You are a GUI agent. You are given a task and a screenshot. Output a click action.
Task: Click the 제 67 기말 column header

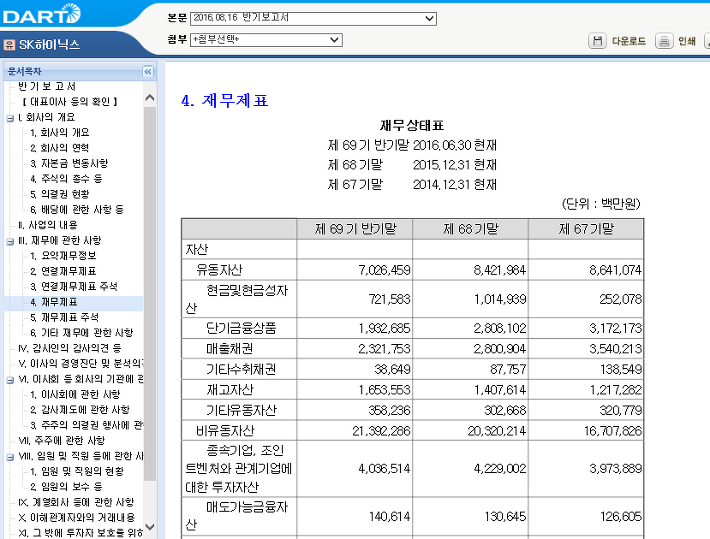click(x=586, y=229)
